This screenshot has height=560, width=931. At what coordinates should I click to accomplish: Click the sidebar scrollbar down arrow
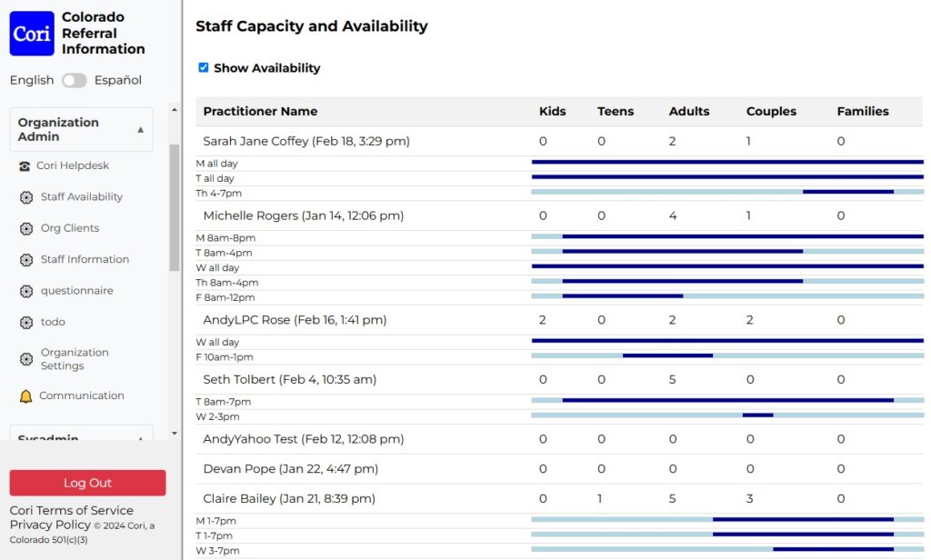(x=175, y=434)
